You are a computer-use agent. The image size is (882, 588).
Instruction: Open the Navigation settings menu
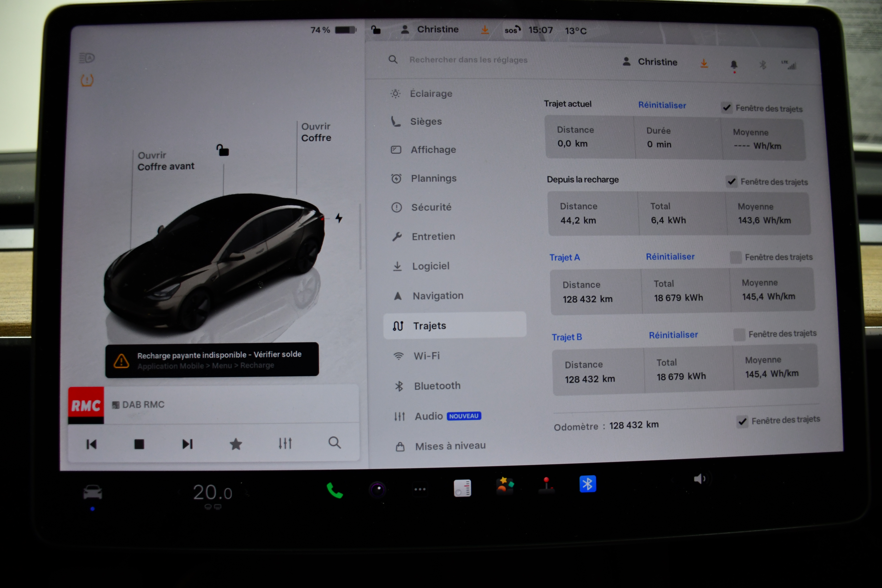[x=438, y=296]
